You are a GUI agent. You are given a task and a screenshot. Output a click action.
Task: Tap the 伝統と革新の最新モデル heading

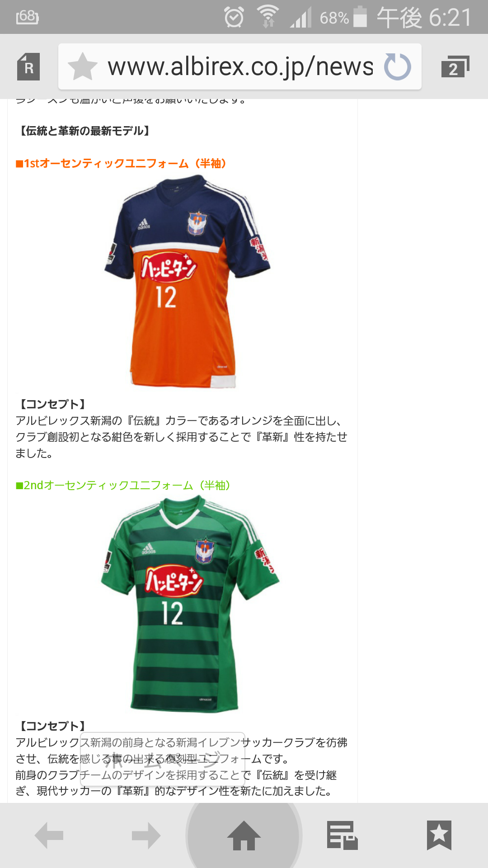84,131
